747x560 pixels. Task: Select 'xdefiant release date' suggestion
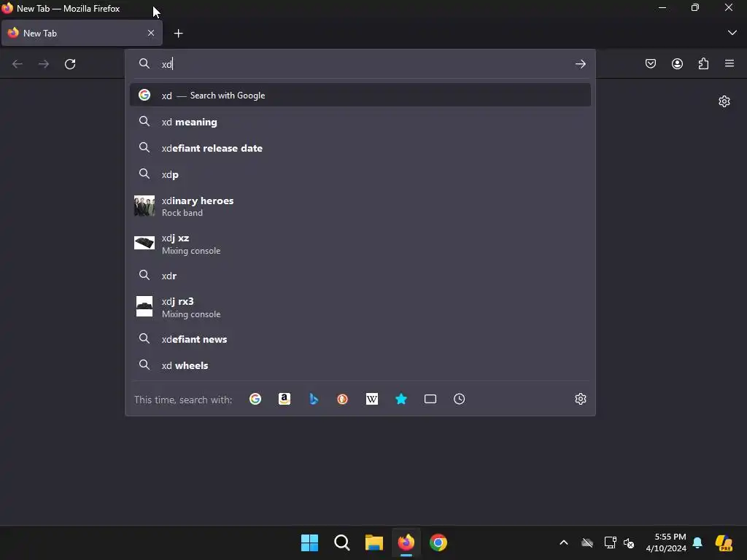[x=360, y=148]
